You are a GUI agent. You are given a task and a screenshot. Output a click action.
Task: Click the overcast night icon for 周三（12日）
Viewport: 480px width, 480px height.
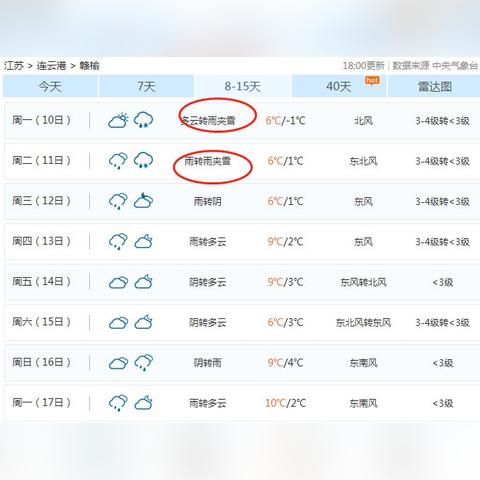coord(143,200)
